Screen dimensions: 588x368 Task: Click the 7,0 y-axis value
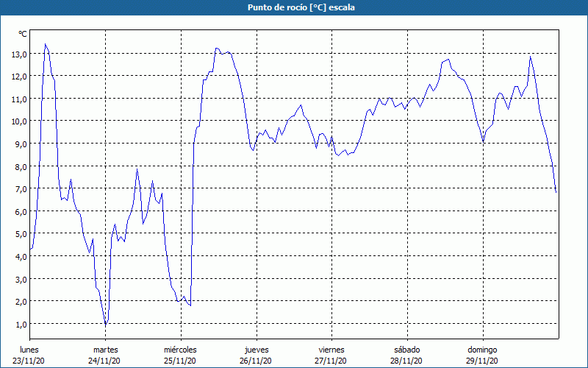click(21, 189)
